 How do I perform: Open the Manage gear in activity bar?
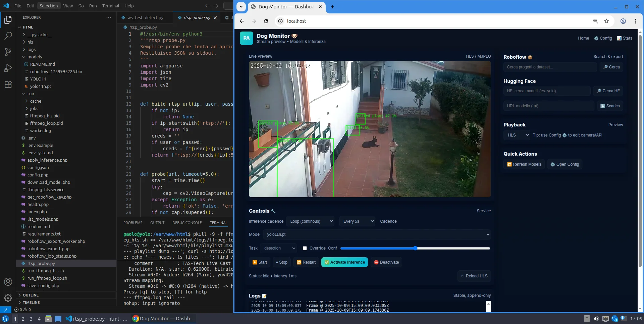pos(8,298)
